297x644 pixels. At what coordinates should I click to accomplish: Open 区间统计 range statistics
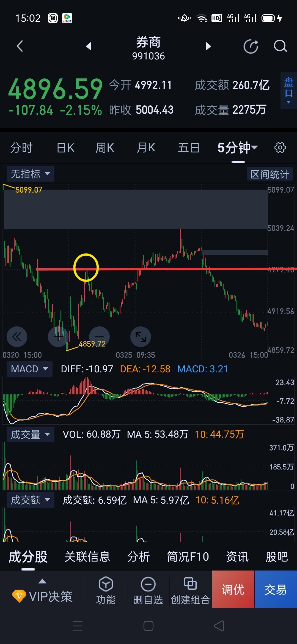click(269, 174)
